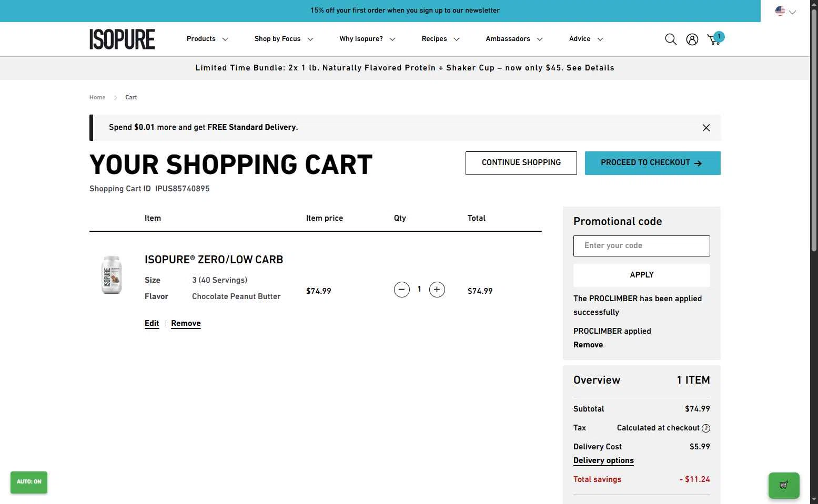818x504 pixels.
Task: Click the green floating cart widget
Action: point(784,485)
